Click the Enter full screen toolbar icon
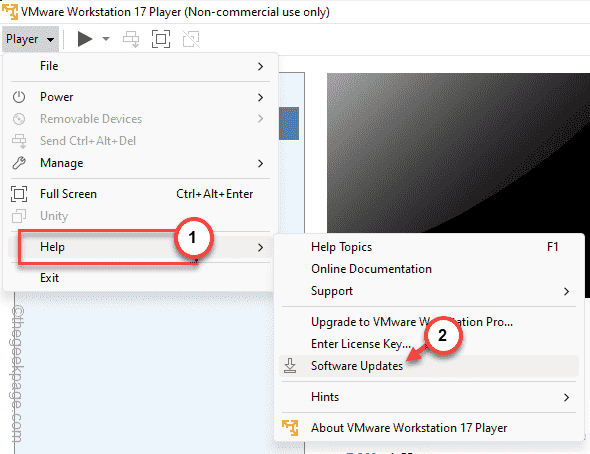590x454 pixels. (161, 39)
